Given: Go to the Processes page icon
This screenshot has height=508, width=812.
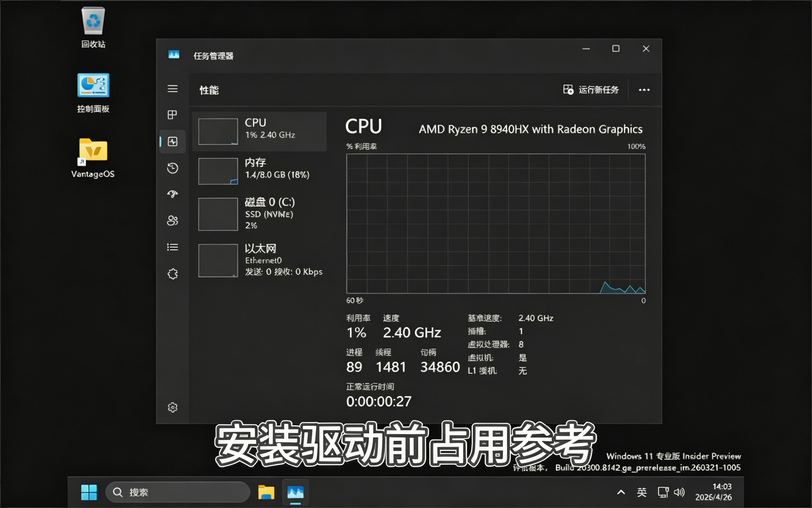Looking at the screenshot, I should 173,115.
